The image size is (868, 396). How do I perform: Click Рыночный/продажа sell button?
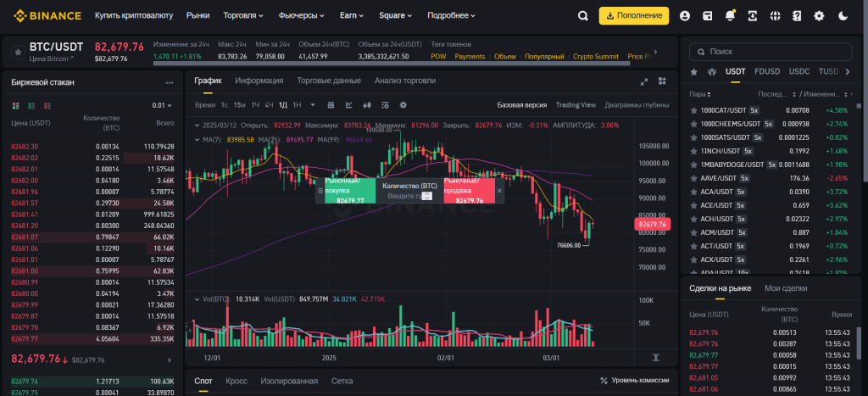tap(469, 191)
